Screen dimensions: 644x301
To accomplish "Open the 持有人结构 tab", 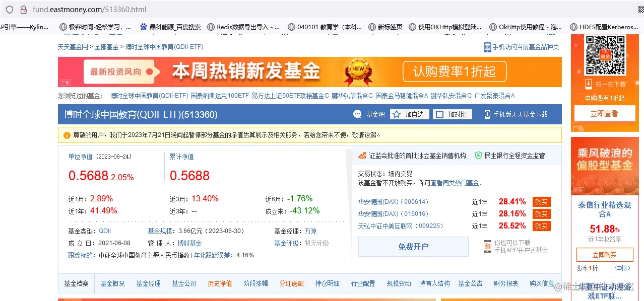I will [435, 283].
